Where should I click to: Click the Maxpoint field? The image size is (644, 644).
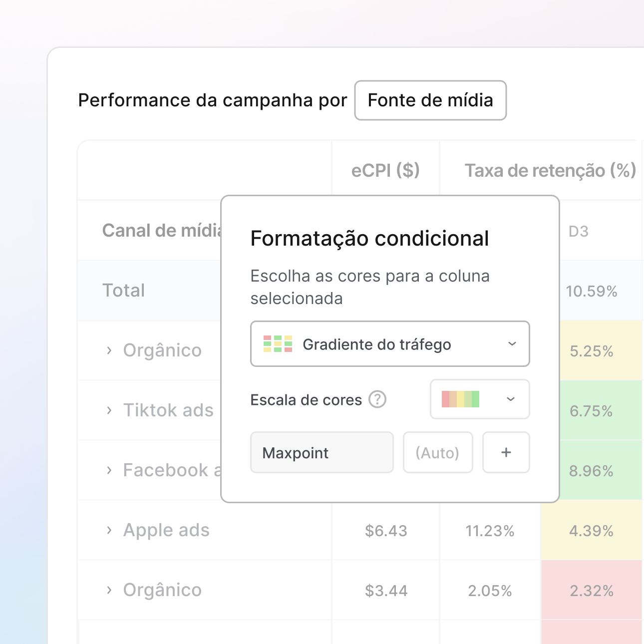pos(322,452)
